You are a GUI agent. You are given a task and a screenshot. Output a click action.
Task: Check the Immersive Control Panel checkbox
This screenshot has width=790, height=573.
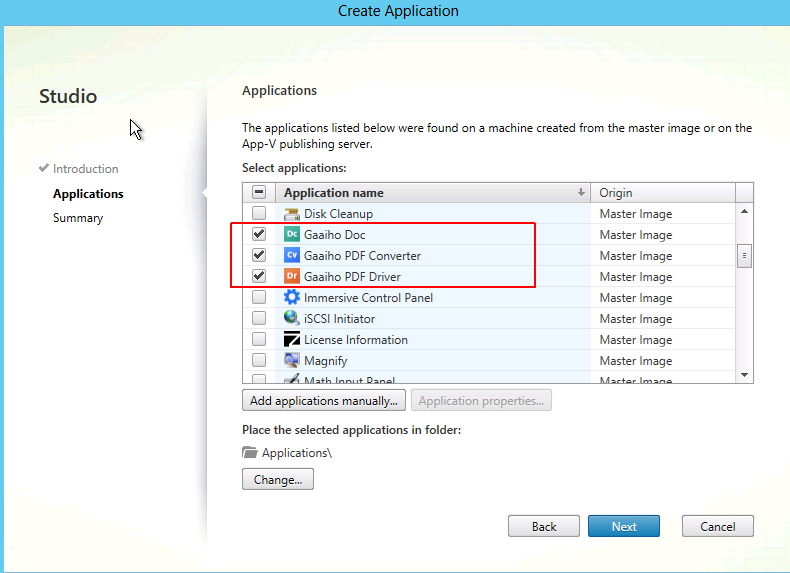pos(259,297)
